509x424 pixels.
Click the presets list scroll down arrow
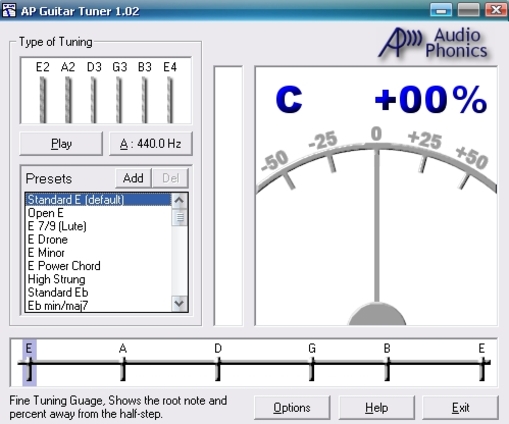pos(179,304)
